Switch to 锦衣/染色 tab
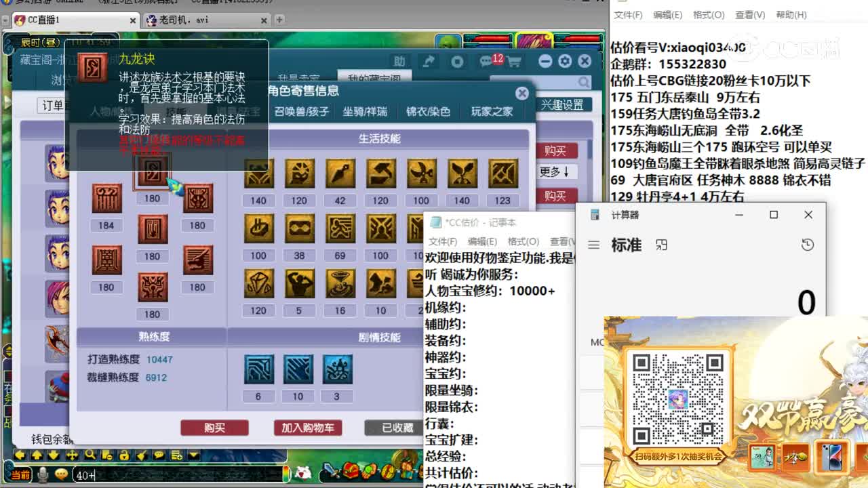 [428, 111]
